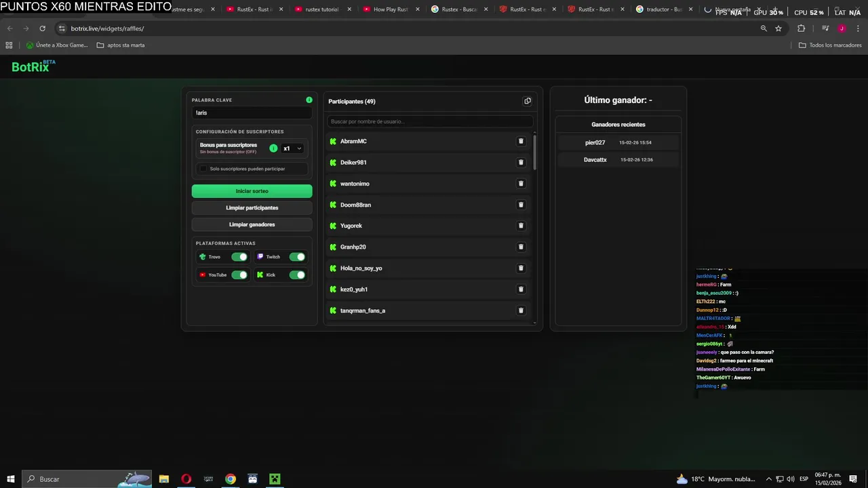Click the volume icon in system tray
Viewport: 868px width, 488px height.
click(790, 479)
